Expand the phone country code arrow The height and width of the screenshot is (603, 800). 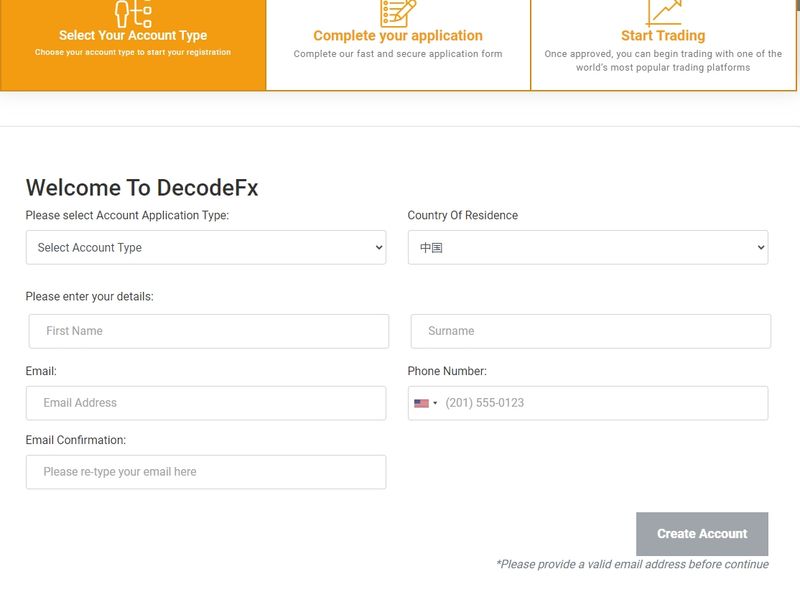(435, 403)
